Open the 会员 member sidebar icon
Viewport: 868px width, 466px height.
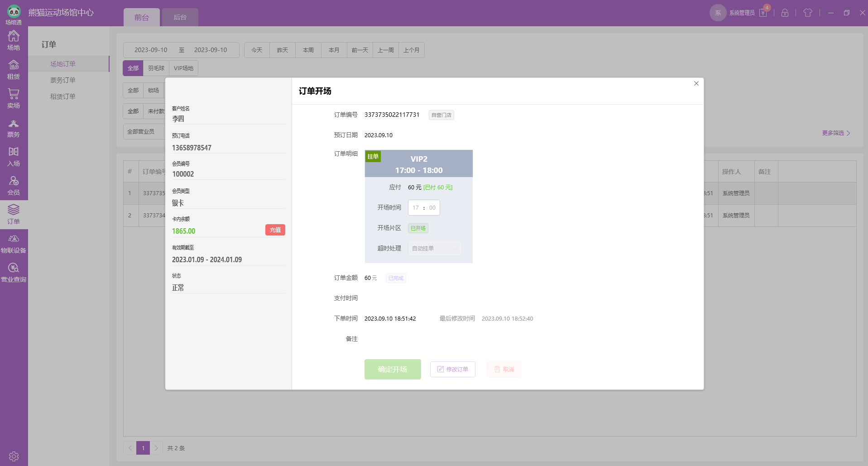click(x=14, y=185)
